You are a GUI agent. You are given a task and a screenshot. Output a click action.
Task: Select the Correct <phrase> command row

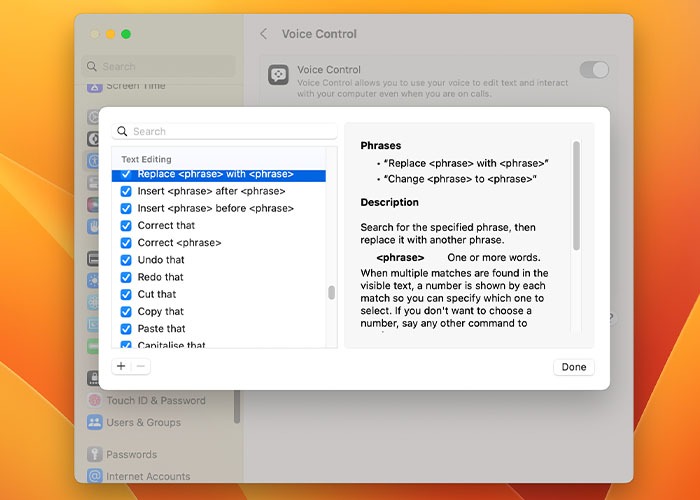click(x=219, y=243)
